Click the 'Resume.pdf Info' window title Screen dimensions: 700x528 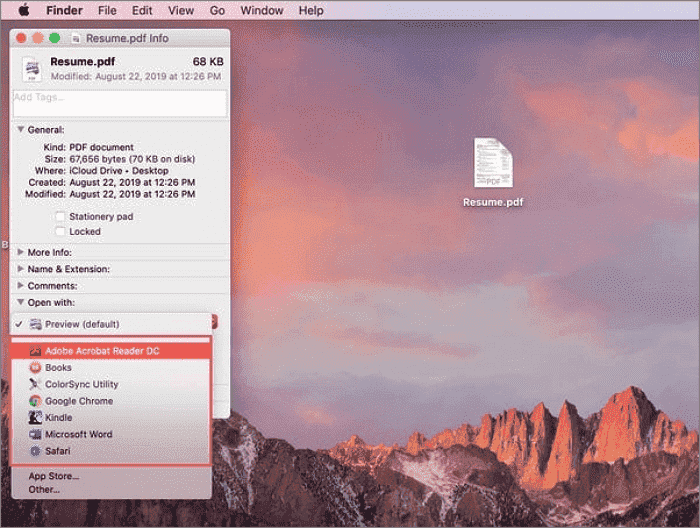point(127,39)
